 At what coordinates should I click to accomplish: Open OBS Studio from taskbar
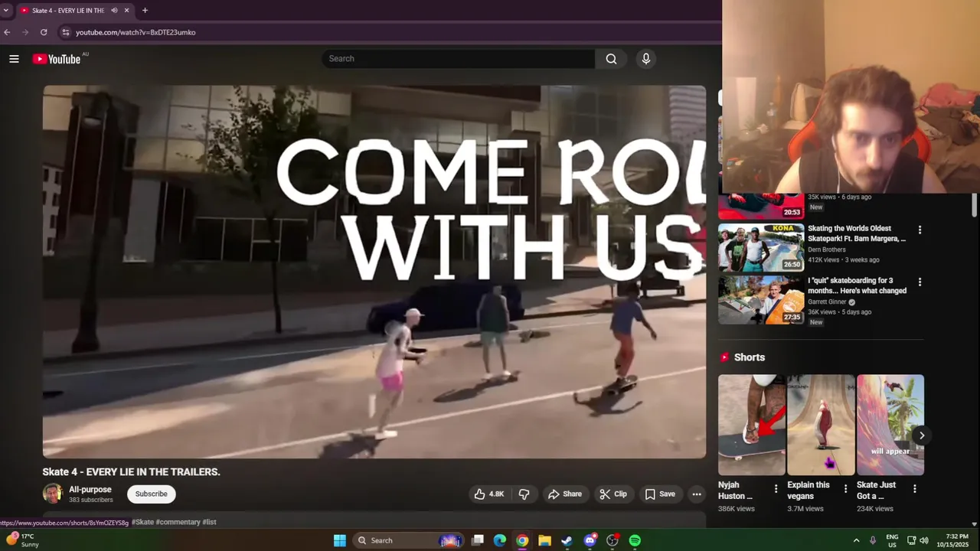coord(612,540)
